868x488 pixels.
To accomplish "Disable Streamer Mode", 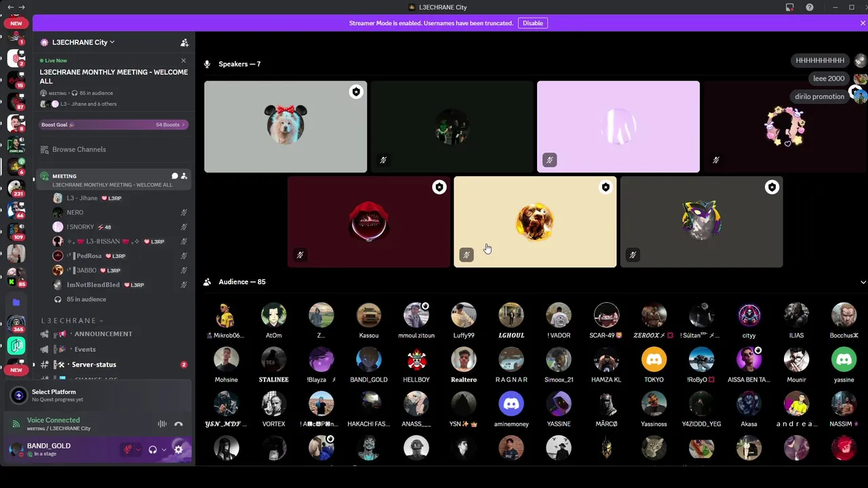I will [x=533, y=23].
